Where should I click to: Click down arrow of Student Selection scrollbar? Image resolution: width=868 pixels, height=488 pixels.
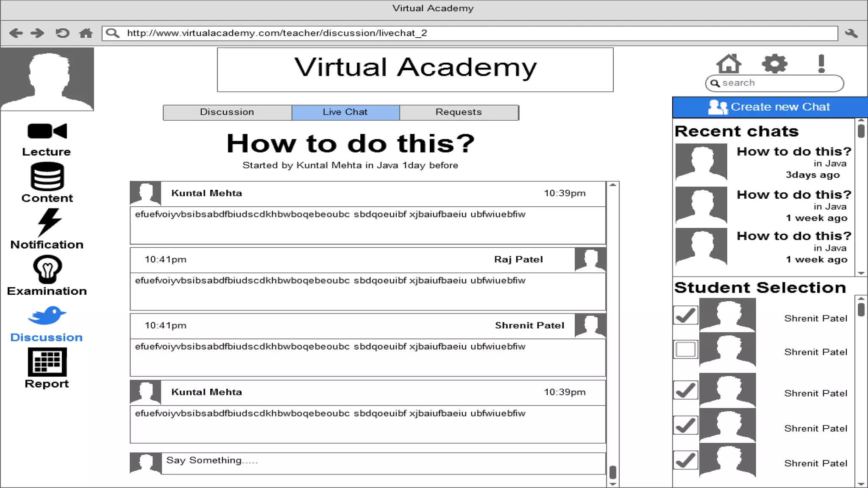(x=861, y=483)
